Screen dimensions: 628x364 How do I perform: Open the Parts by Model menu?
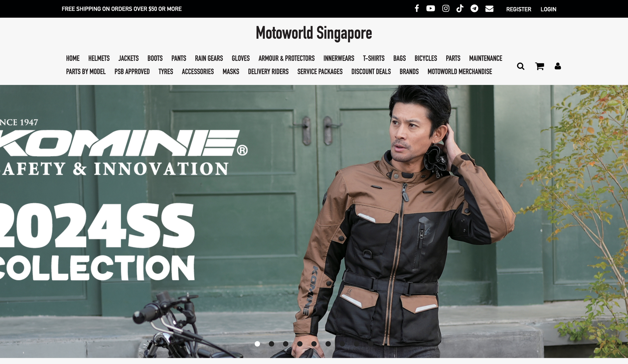pyautogui.click(x=86, y=71)
